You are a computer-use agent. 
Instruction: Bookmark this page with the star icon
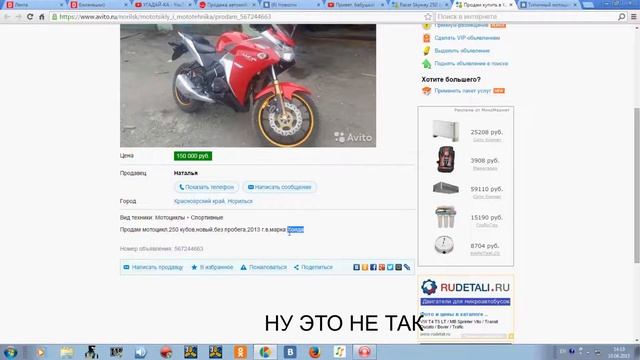click(427, 17)
